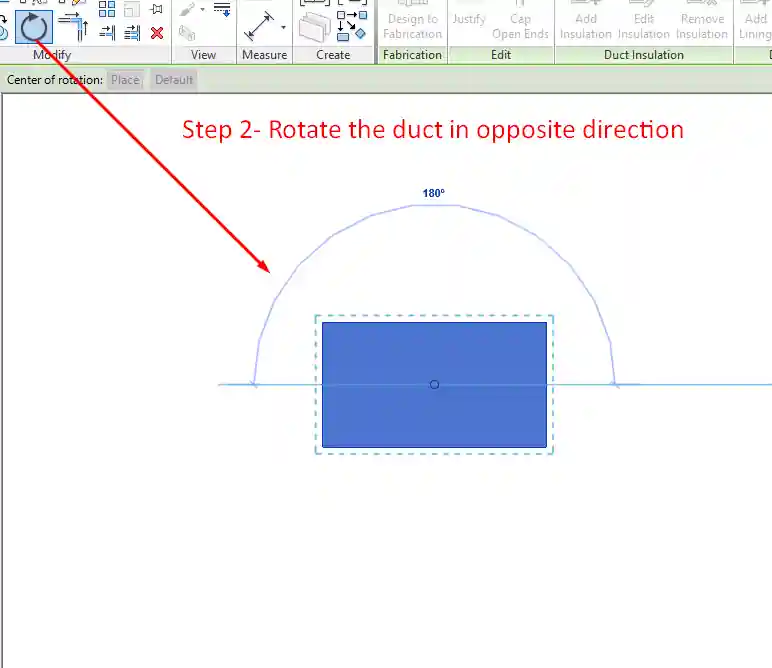The height and width of the screenshot is (668, 772).
Task: Click the Trim/Extend Multiple Elements icon
Action: tap(131, 32)
